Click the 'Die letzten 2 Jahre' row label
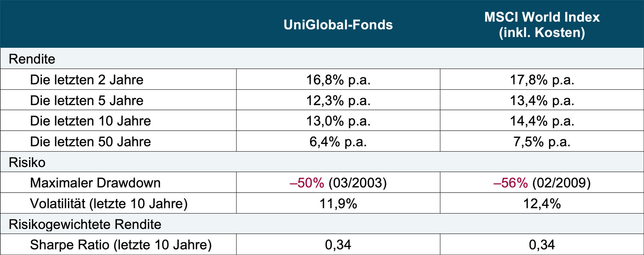644x255 pixels. point(86,80)
